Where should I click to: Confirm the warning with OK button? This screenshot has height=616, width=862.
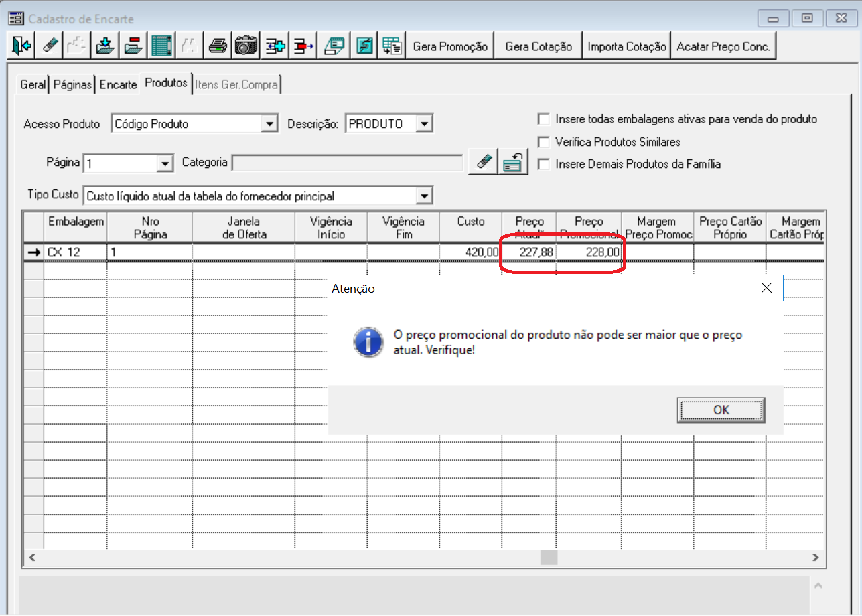(721, 410)
